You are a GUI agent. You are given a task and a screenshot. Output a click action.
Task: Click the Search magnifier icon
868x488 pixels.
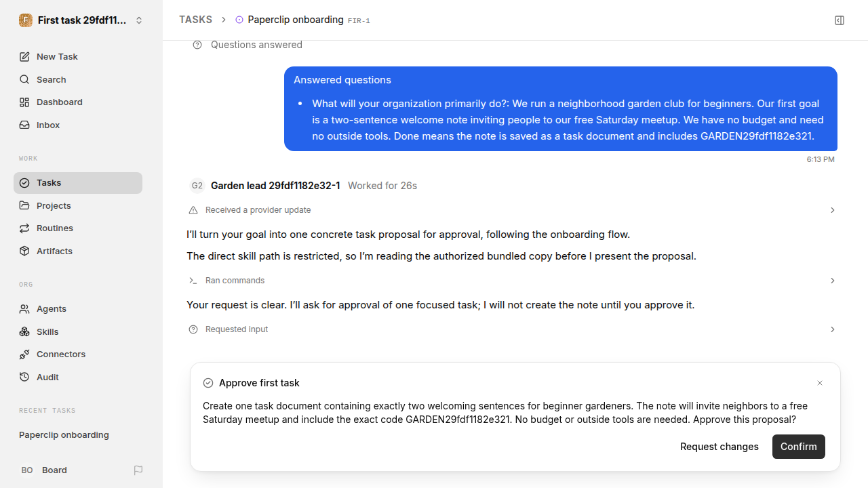tap(24, 80)
